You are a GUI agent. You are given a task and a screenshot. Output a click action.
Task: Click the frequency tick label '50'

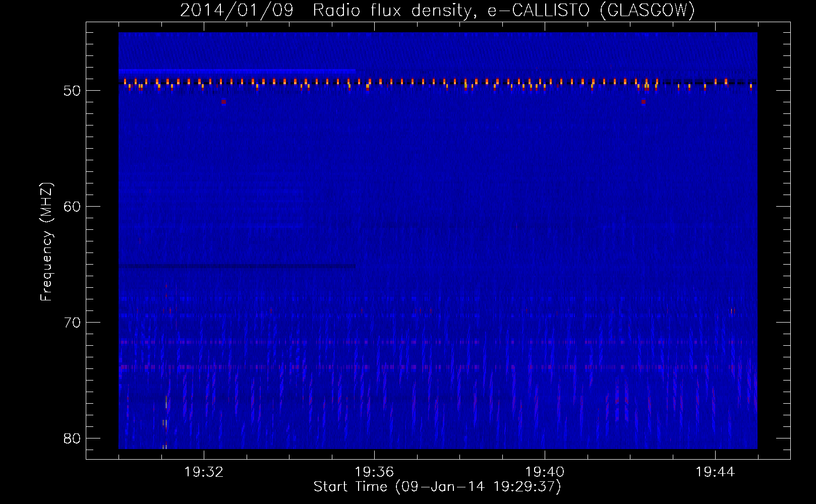72,91
